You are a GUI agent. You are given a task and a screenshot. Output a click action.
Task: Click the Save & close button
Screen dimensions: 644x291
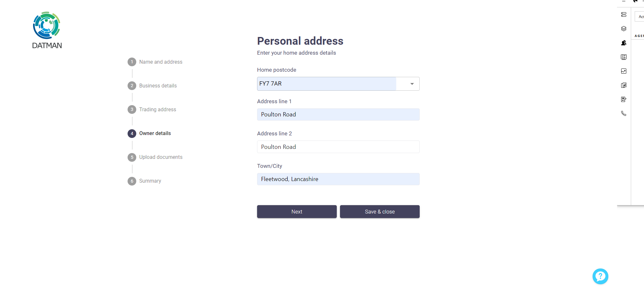tap(380, 212)
